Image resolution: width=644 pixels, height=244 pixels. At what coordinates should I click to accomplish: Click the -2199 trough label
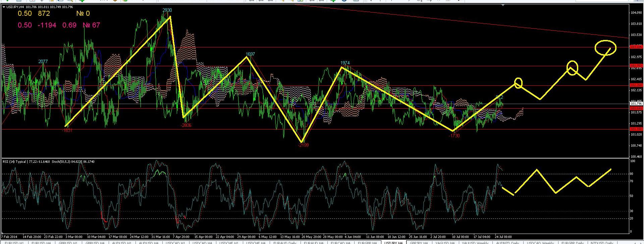(x=303, y=145)
